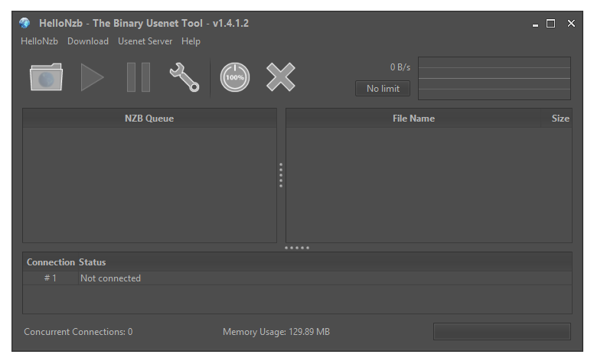Close the HelloNzb window
Viewport: 594px width, 364px height.
[571, 24]
